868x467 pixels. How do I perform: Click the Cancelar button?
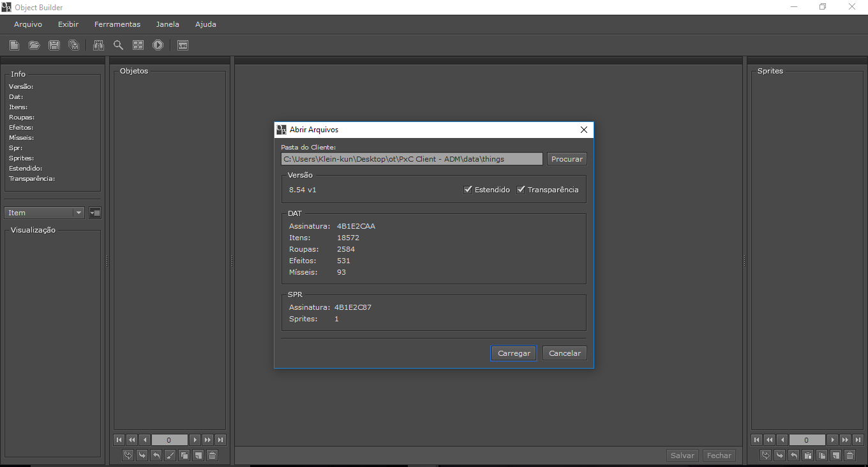tap(565, 353)
